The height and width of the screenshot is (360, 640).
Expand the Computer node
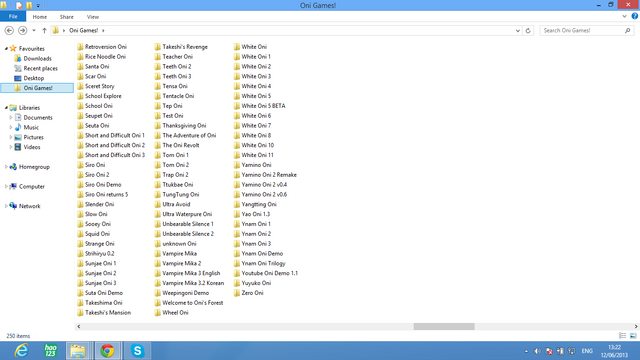coord(6,186)
